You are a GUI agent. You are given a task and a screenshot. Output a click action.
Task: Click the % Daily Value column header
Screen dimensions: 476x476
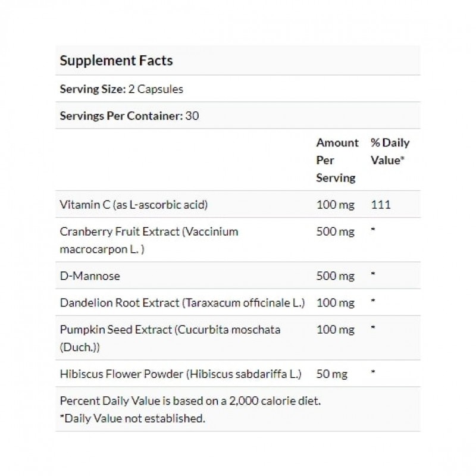tap(390, 152)
